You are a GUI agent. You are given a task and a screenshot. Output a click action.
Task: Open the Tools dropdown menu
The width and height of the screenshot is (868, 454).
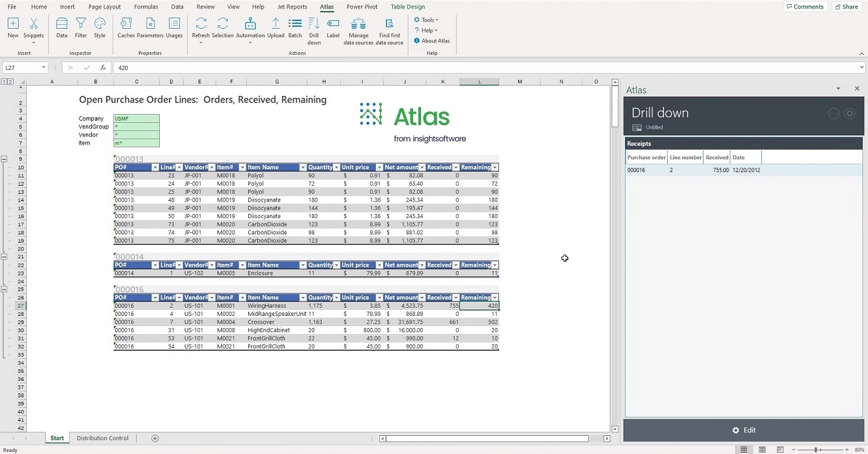click(x=426, y=20)
